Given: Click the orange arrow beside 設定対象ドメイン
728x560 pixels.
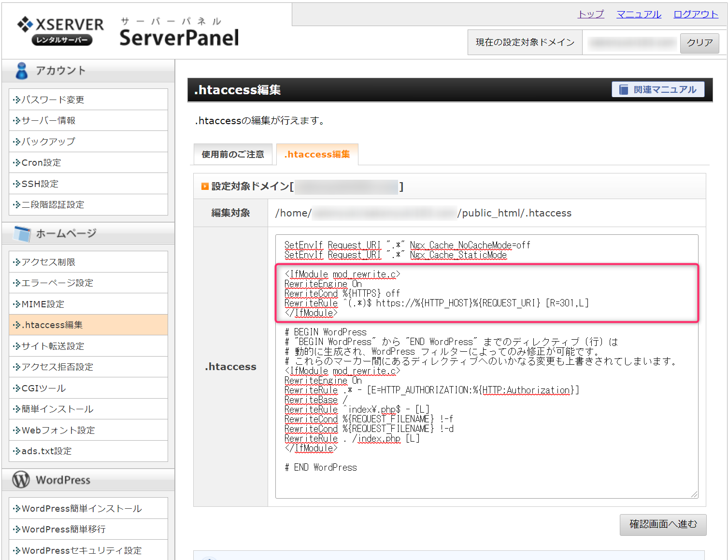Looking at the screenshot, I should (x=205, y=186).
